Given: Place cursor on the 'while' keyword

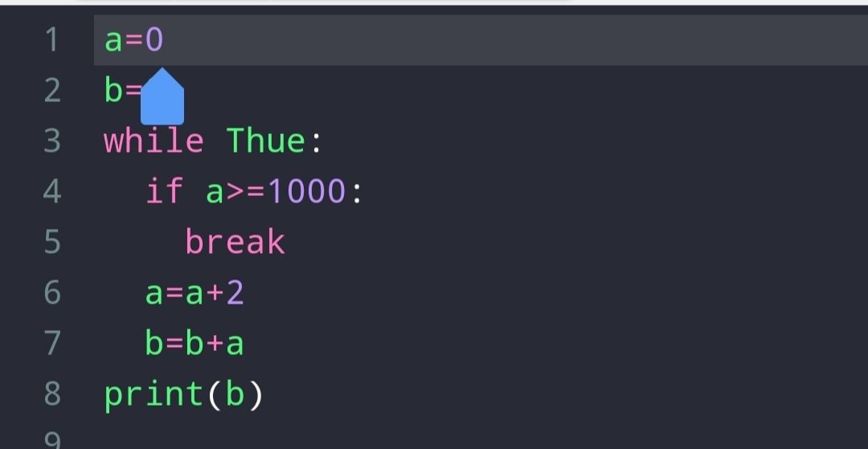Looking at the screenshot, I should point(154,141).
